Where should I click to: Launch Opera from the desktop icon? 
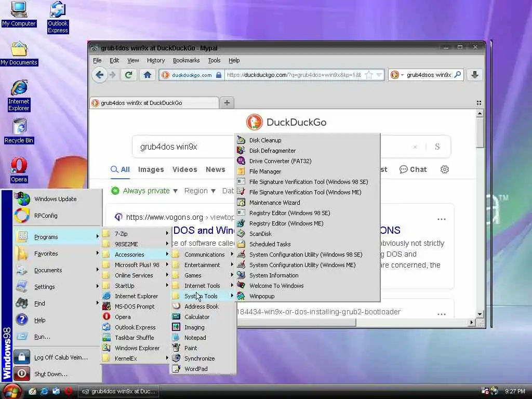point(19,170)
